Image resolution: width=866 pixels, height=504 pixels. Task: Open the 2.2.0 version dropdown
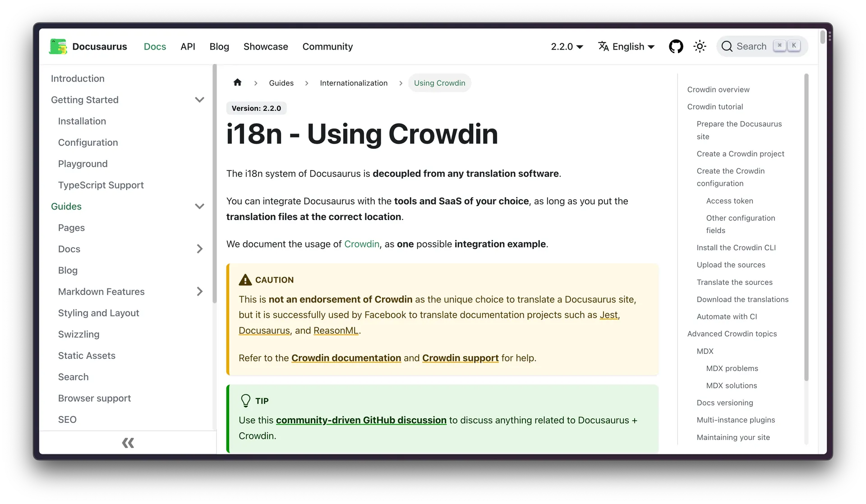[x=567, y=46]
